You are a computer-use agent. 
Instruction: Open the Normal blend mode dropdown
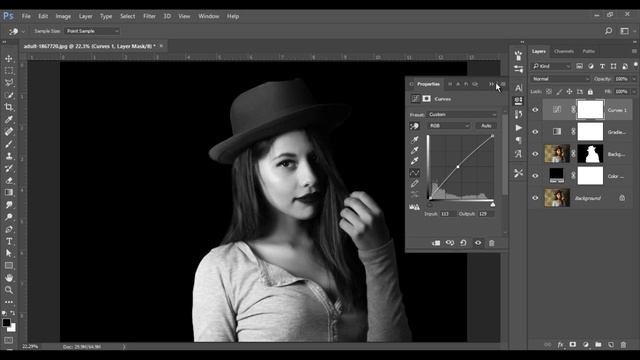[x=560, y=79]
